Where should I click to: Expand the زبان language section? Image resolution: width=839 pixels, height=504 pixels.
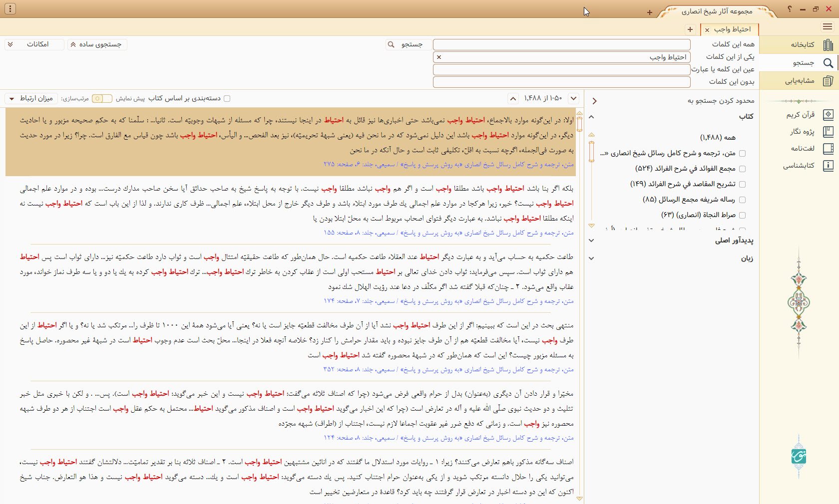(591, 258)
